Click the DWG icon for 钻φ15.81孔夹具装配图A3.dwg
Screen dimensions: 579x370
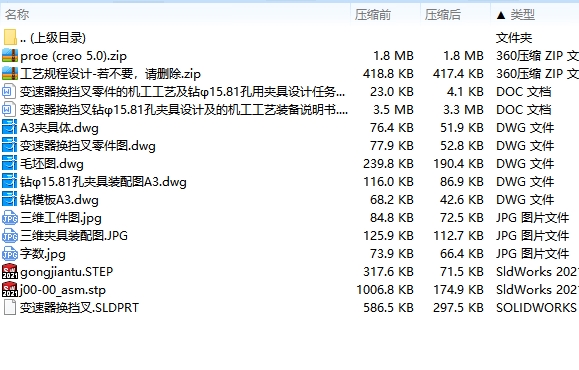pos(10,182)
